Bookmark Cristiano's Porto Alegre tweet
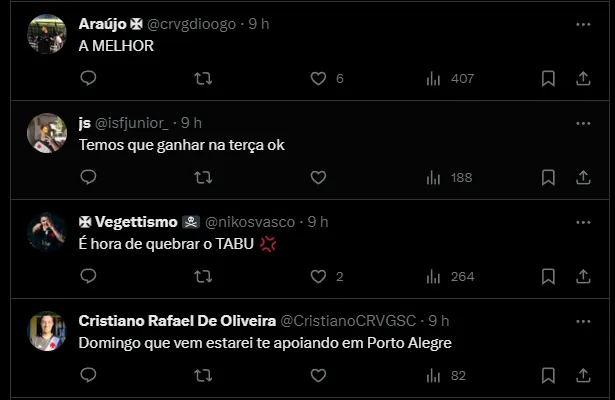The height and width of the screenshot is (400, 615). click(x=548, y=375)
